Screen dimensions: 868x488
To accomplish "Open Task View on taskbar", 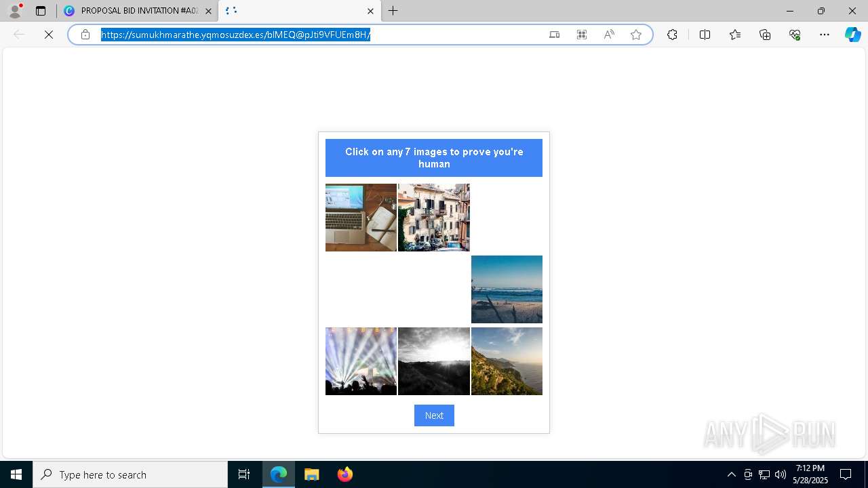I will click(244, 474).
